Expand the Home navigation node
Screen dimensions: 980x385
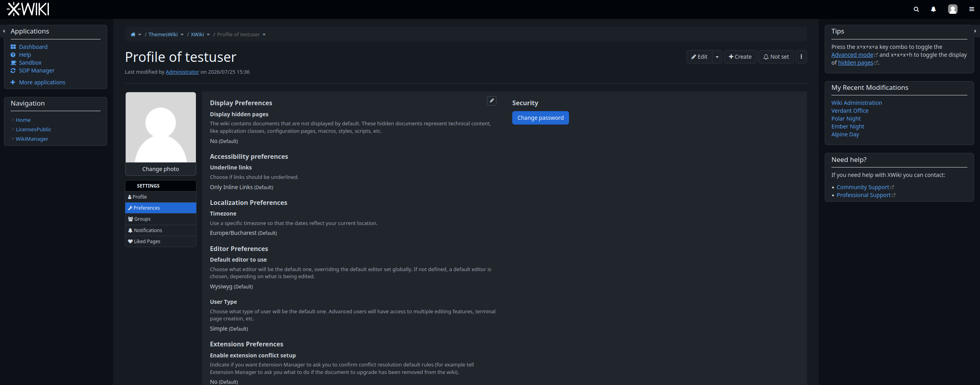click(x=13, y=120)
